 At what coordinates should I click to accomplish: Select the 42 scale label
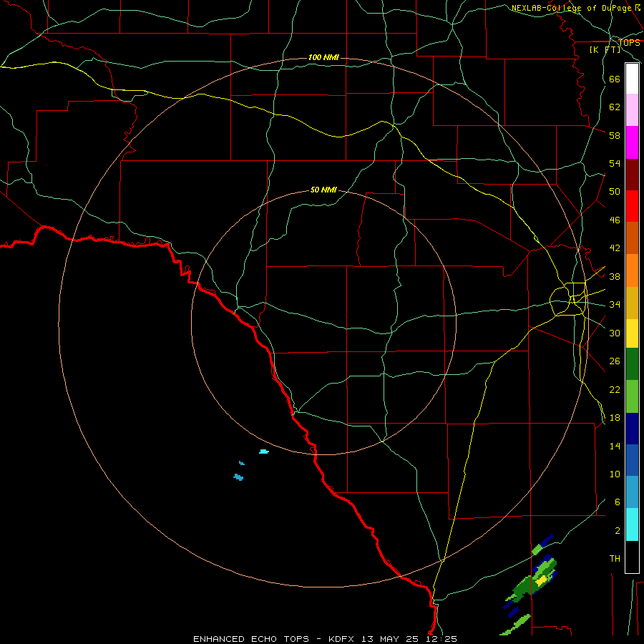615,248
